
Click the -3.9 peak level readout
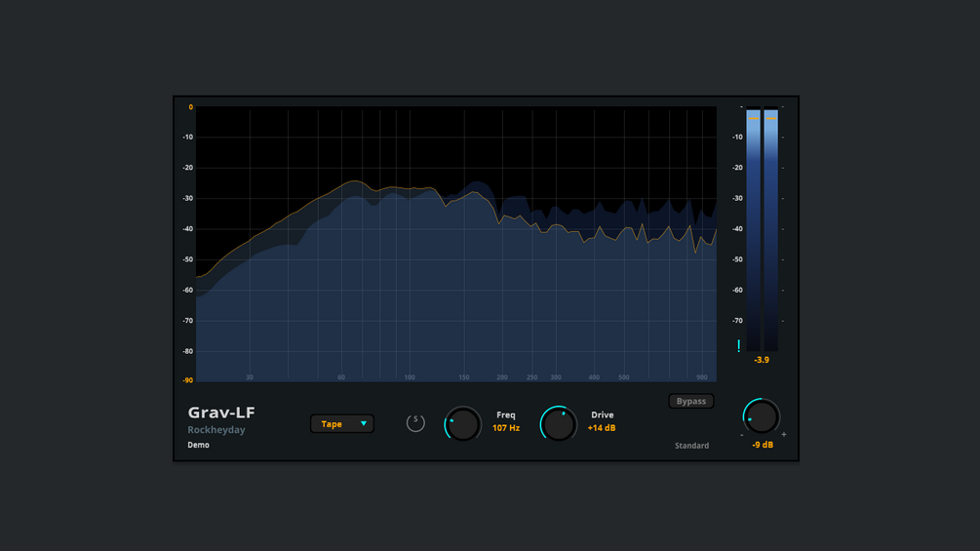pyautogui.click(x=762, y=360)
